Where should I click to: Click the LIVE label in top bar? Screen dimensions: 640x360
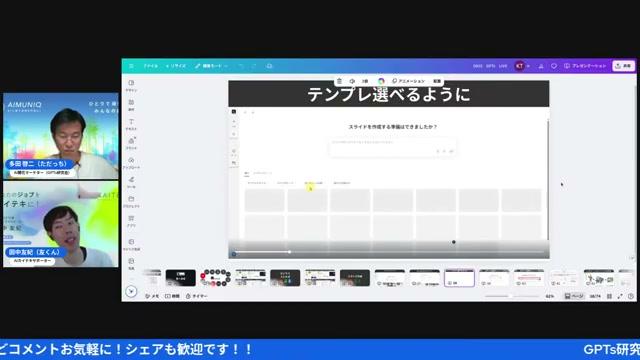tap(503, 66)
